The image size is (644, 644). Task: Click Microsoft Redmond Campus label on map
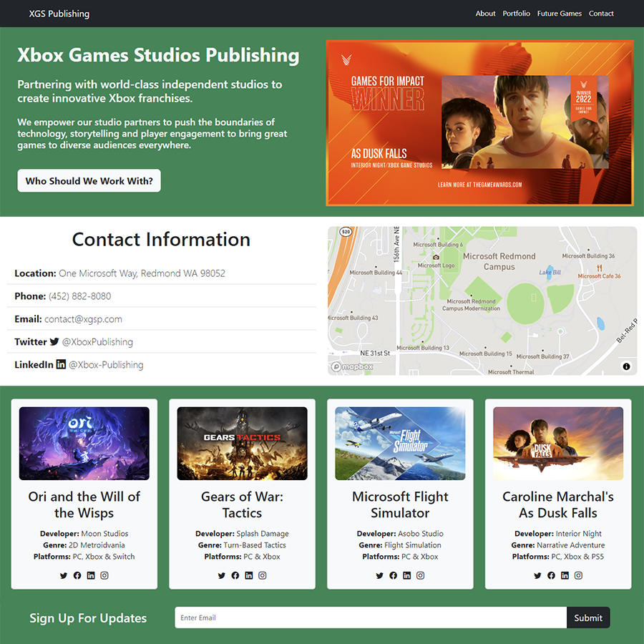[x=499, y=261]
